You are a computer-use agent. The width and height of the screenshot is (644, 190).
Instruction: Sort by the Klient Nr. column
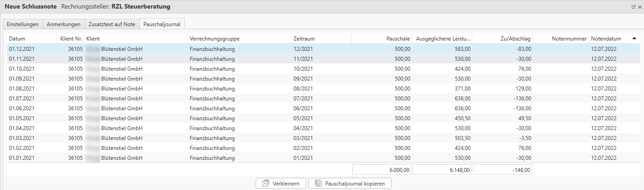pyautogui.click(x=71, y=39)
